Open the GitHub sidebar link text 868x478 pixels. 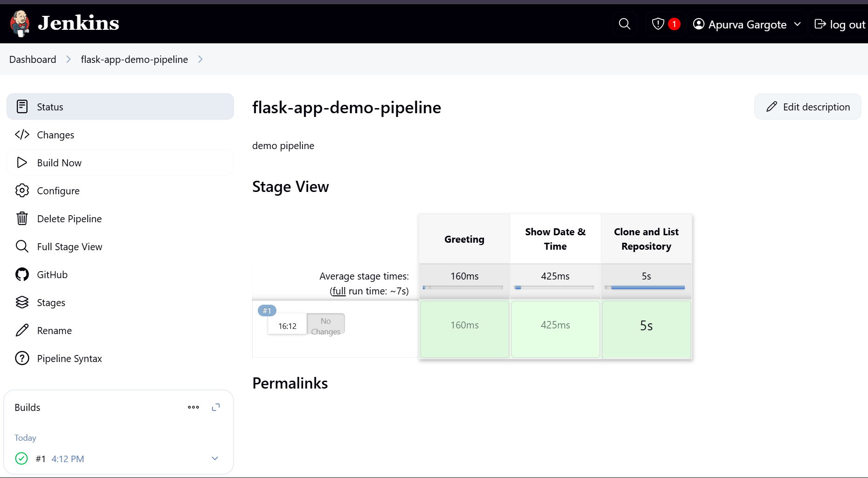52,274
